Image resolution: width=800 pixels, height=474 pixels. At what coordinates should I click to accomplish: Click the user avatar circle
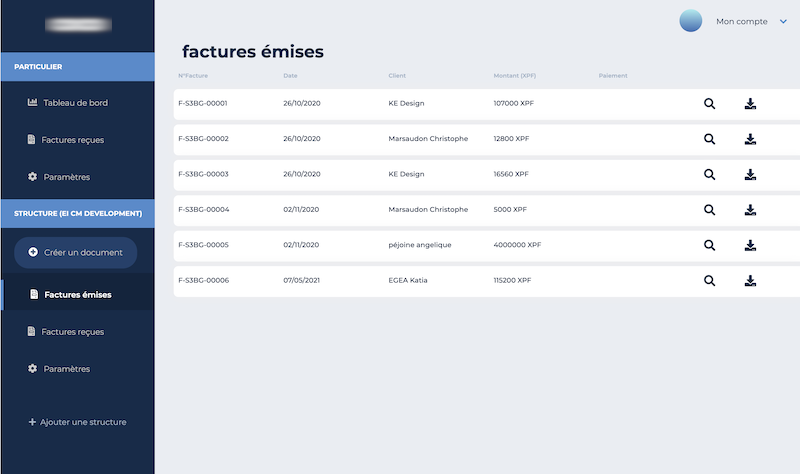tap(690, 21)
